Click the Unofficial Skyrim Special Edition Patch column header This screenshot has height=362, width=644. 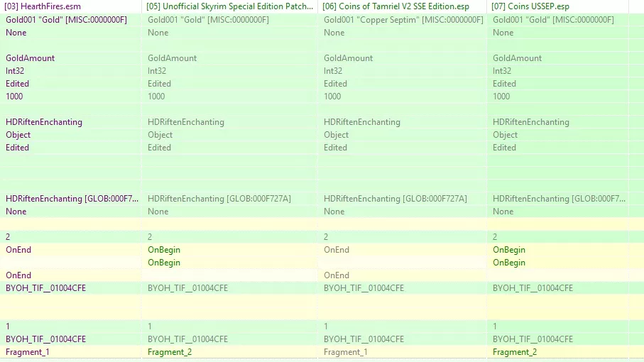coord(229,6)
